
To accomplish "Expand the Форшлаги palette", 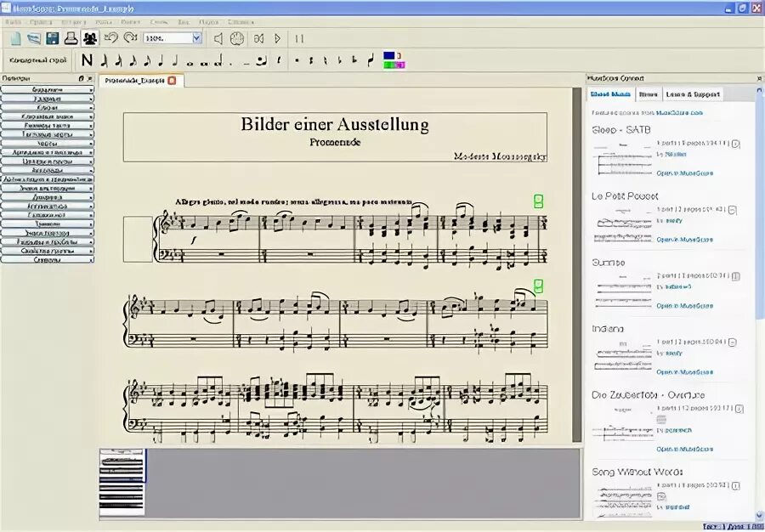I will click(48, 90).
